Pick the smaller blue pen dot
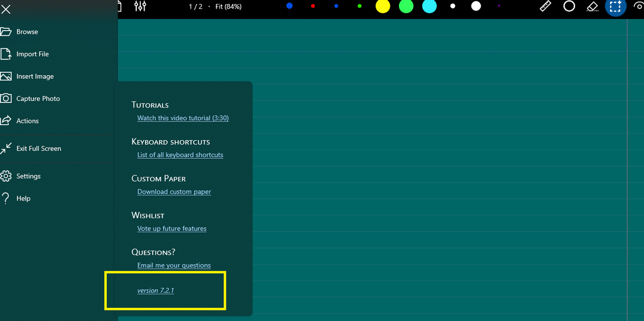Viewport: 644px width, 321px height. click(336, 6)
